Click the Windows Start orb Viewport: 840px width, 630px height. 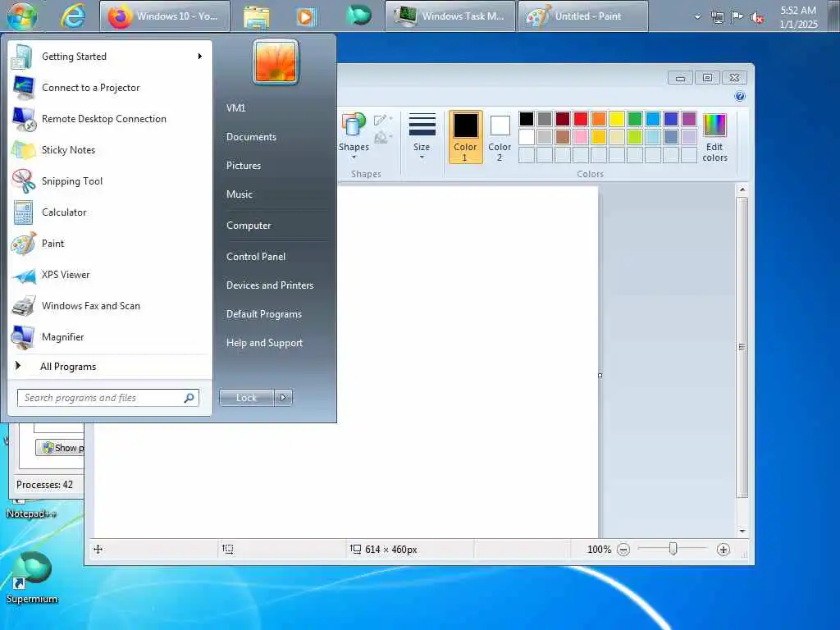[x=22, y=16]
